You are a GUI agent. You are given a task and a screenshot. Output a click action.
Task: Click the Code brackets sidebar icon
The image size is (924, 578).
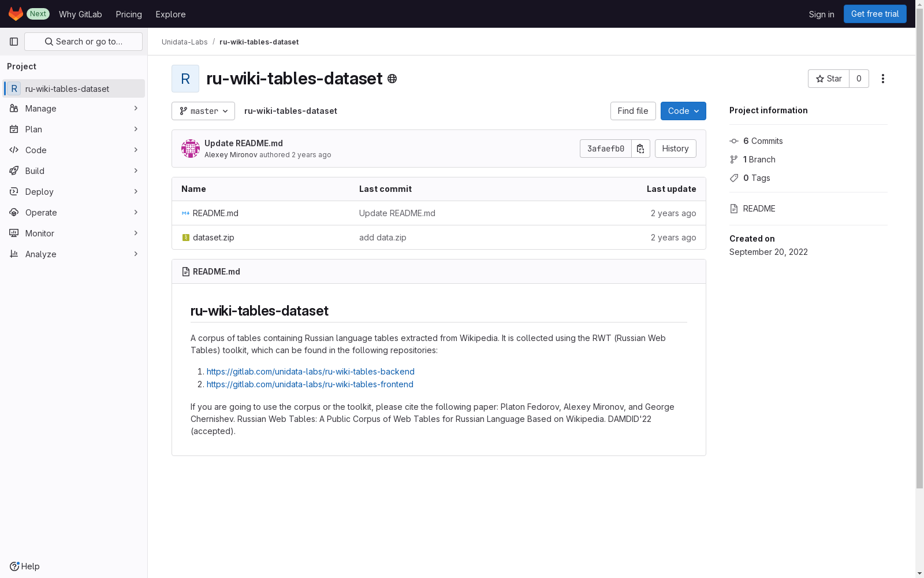14,150
